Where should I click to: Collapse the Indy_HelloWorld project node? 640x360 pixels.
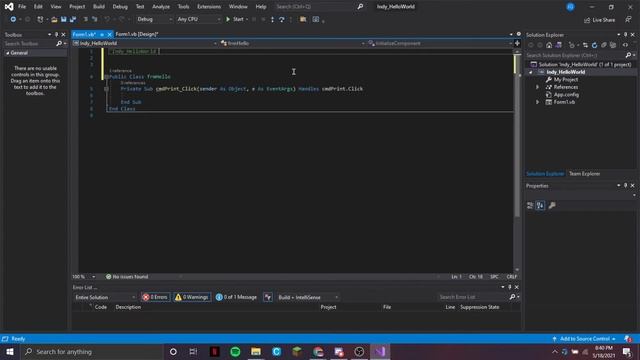[x=531, y=72]
